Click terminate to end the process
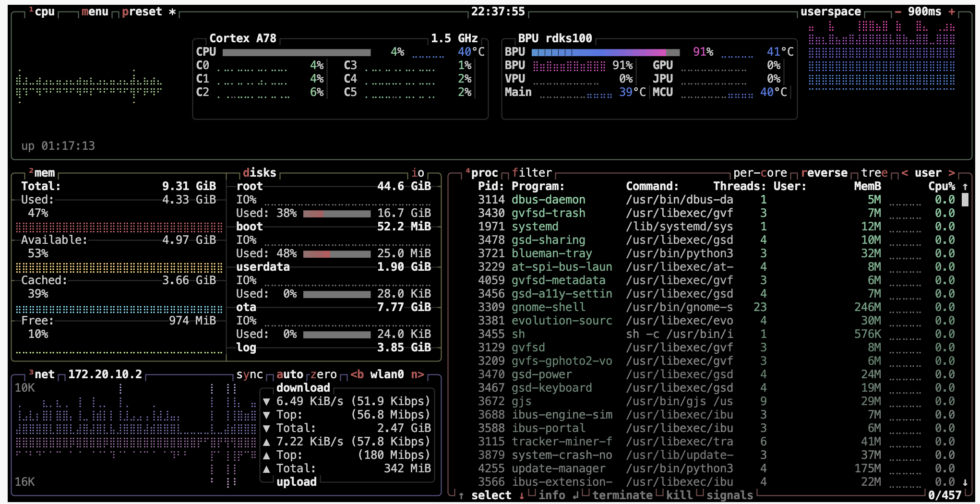 point(622,495)
